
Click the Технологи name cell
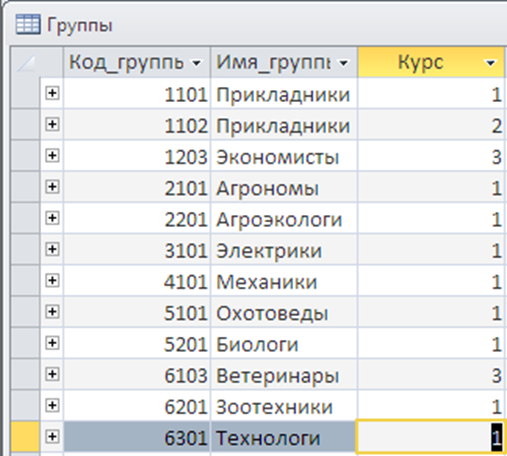[284, 437]
